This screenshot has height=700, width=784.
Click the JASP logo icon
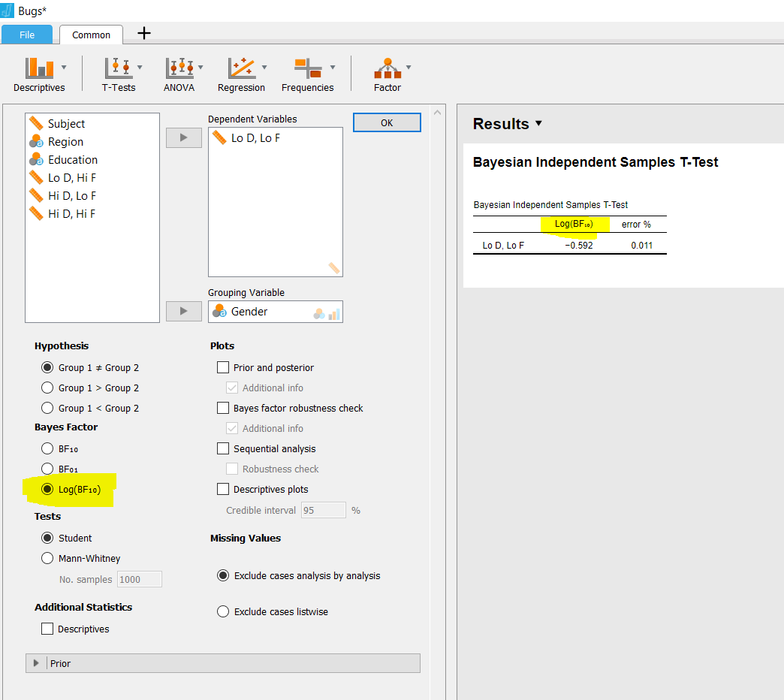pyautogui.click(x=8, y=11)
